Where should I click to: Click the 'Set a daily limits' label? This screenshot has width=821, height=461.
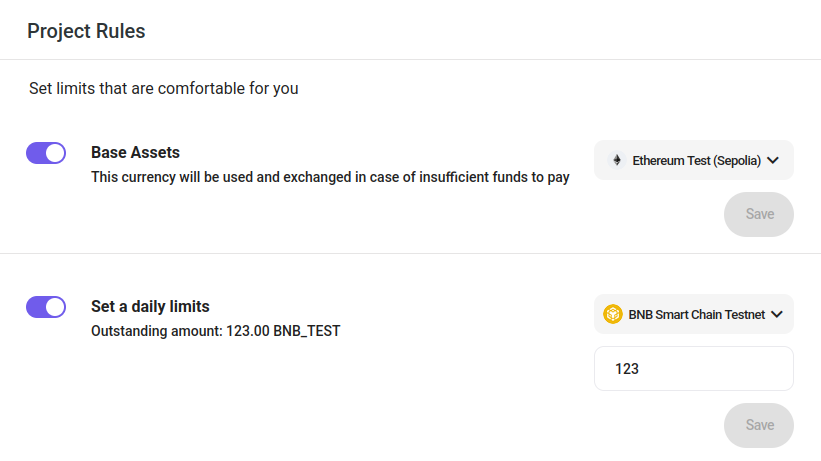point(150,307)
